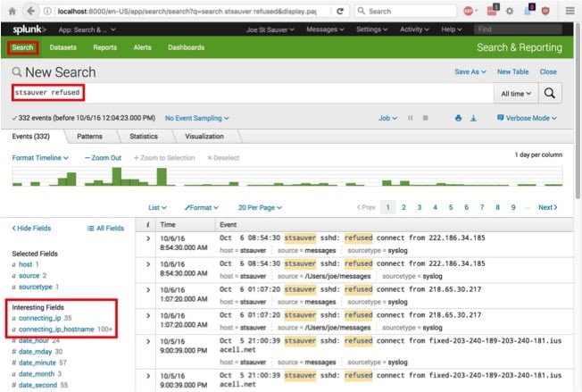
Task: Switch to the Statistics tab
Action: [x=144, y=137]
